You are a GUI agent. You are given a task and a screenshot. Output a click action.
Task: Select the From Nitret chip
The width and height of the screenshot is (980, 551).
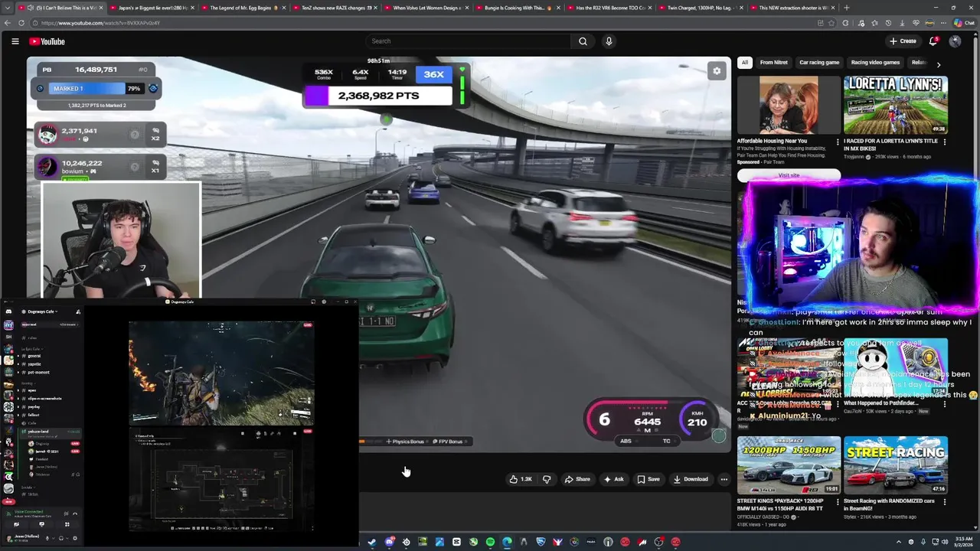click(x=773, y=63)
